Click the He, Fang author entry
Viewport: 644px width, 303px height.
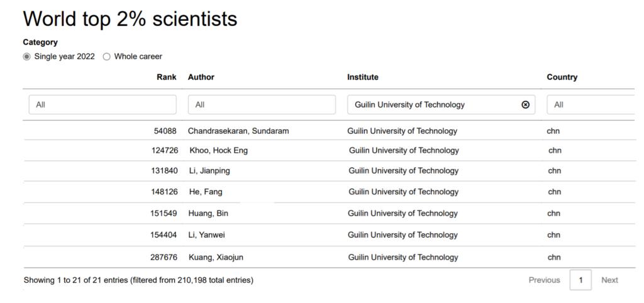[x=206, y=192]
